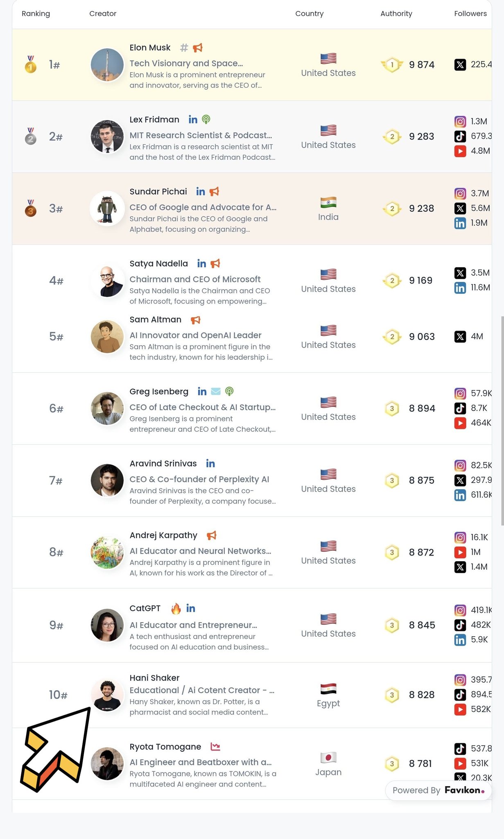Screen dimensions: 504x839
Task: Click Sundar Pichai's Instagram follower icon
Action: pyautogui.click(x=460, y=193)
